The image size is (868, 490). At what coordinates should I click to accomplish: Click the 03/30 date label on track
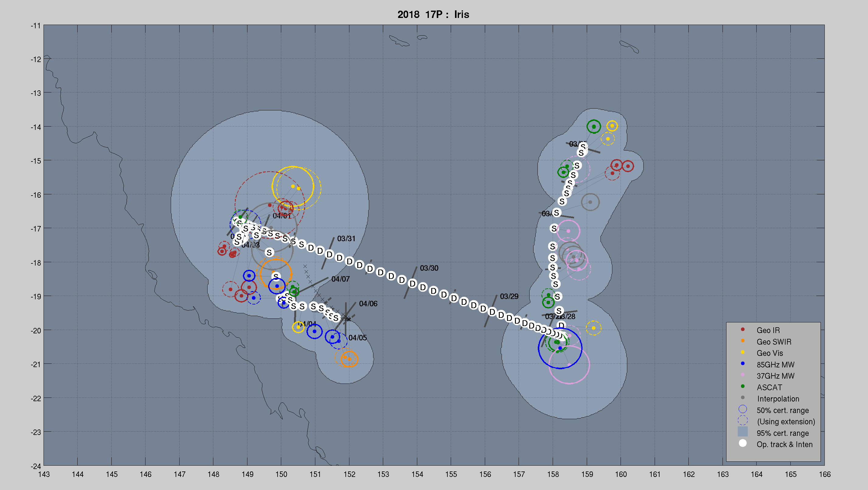[429, 268]
